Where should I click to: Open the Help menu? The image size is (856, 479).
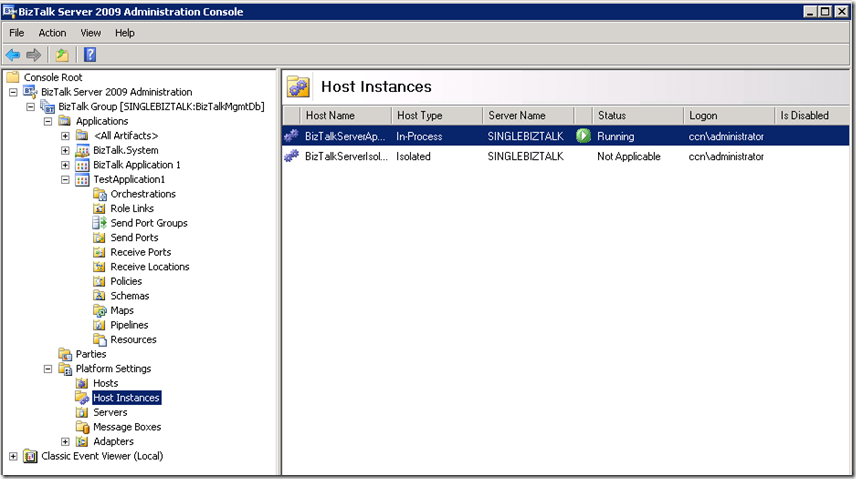click(x=125, y=33)
